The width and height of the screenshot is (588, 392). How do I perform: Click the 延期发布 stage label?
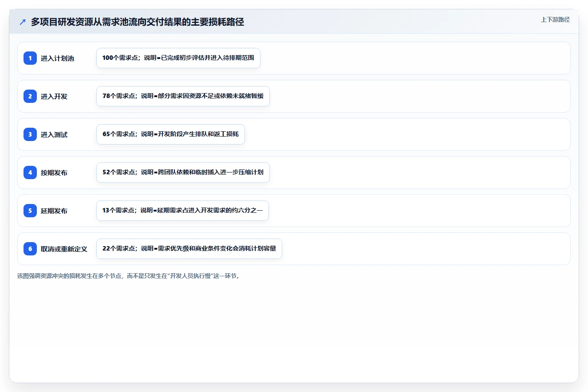tap(54, 211)
